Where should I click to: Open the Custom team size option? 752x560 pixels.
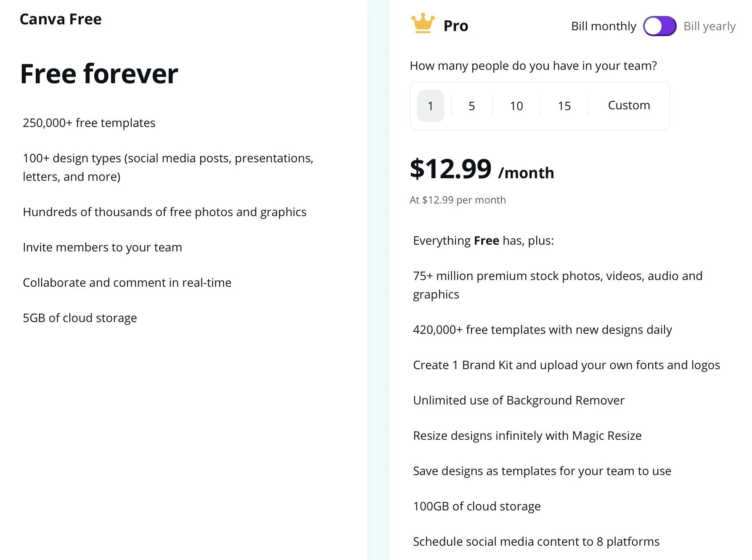629,105
